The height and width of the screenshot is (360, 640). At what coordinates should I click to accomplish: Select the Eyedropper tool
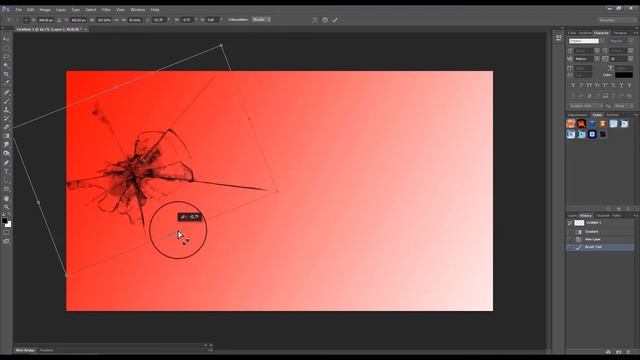click(6, 83)
